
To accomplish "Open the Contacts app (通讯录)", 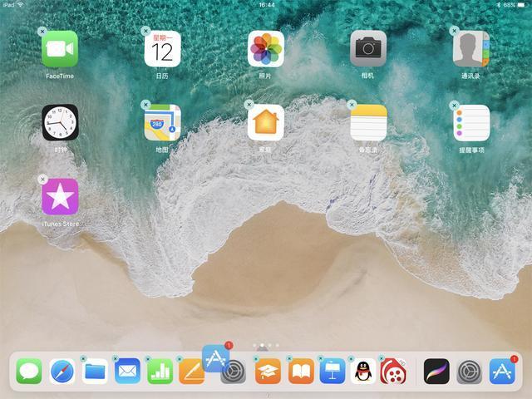I will coord(471,49).
